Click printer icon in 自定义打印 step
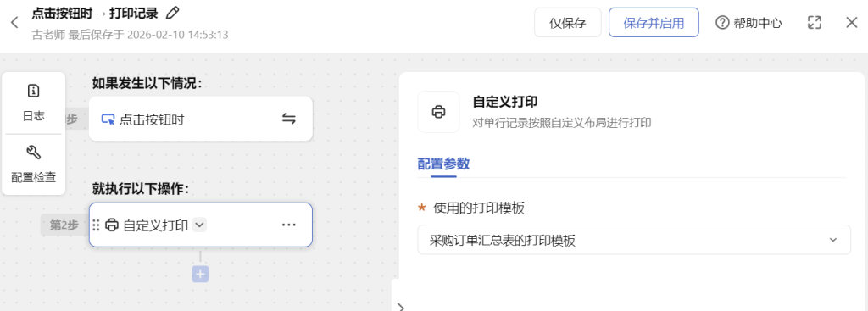This screenshot has width=868, height=311. [112, 225]
